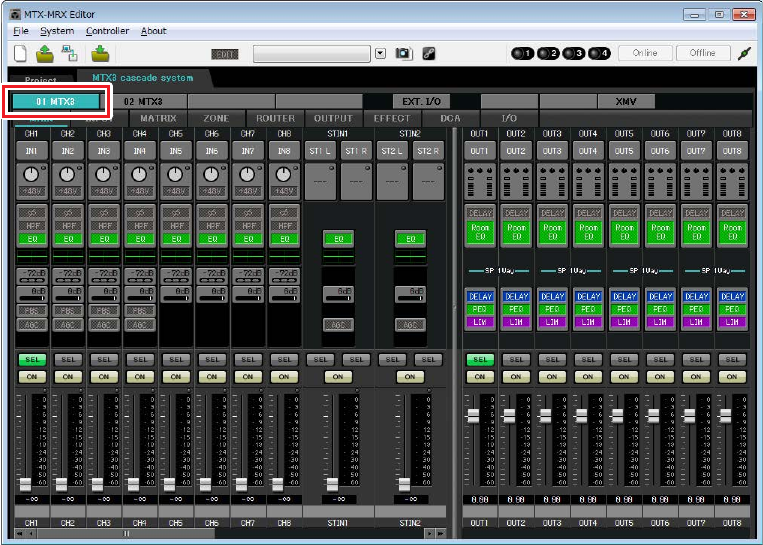This screenshot has width=763, height=545.
Task: Switch to the ROUTER tab
Action: [x=275, y=118]
